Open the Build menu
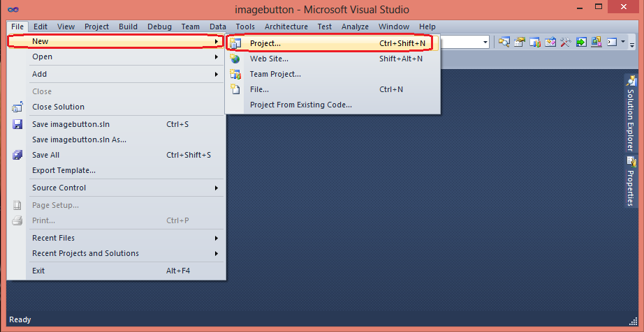 (128, 27)
